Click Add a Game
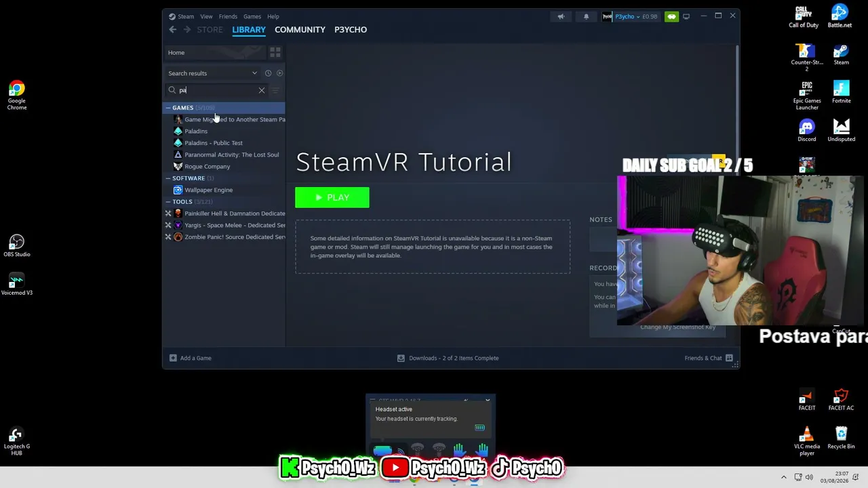The image size is (868, 488). tap(191, 358)
